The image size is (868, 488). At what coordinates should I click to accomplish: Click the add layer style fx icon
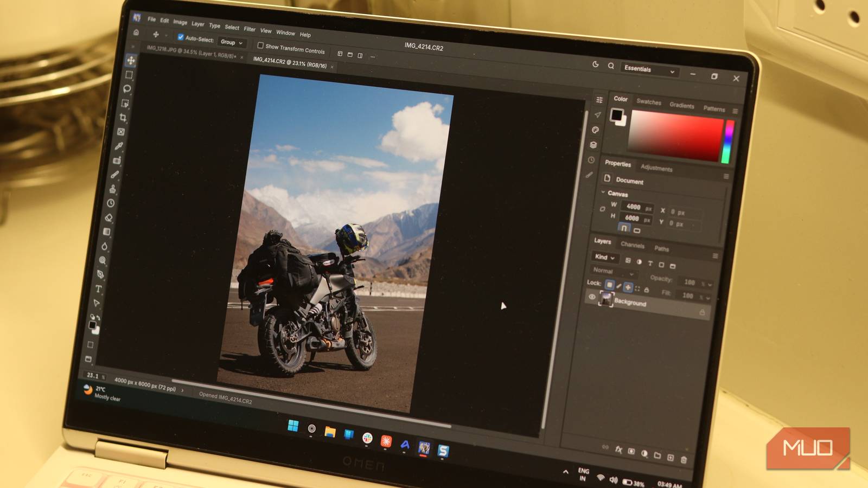point(619,450)
